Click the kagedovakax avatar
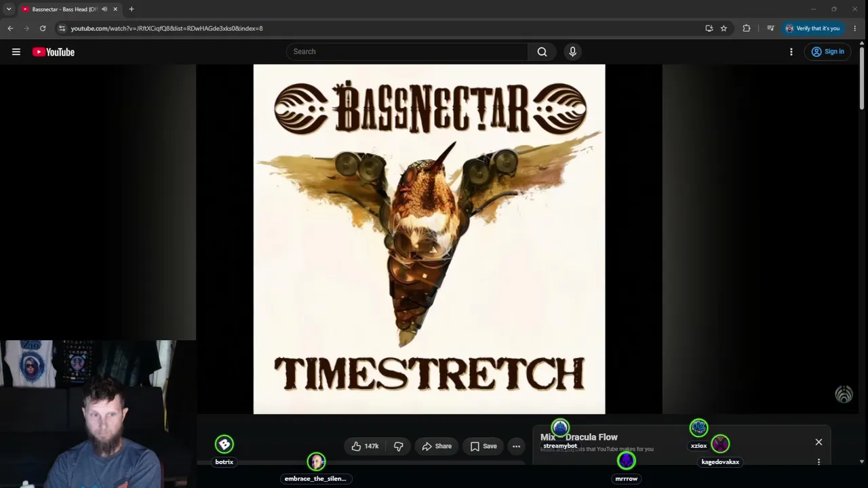The height and width of the screenshot is (488, 868). (720, 444)
